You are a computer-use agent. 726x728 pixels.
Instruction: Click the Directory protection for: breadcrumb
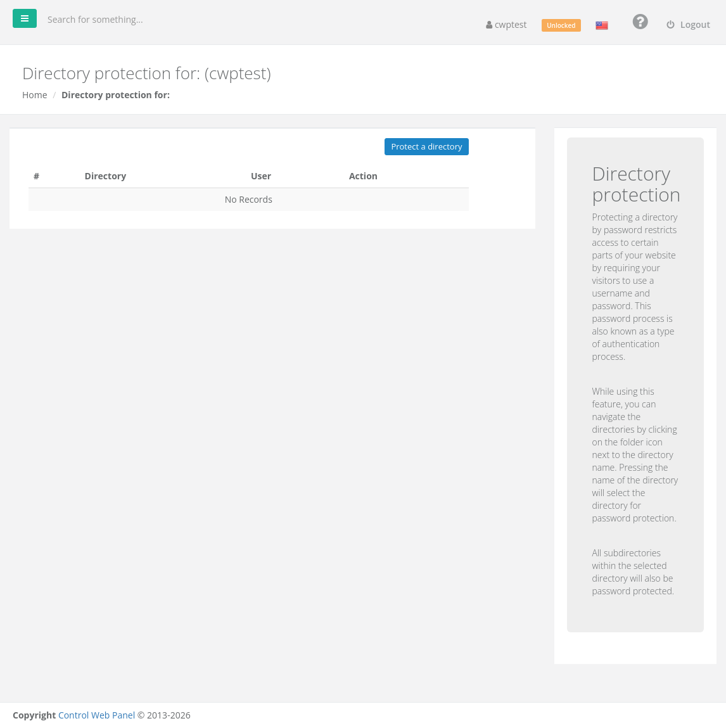[x=115, y=94]
